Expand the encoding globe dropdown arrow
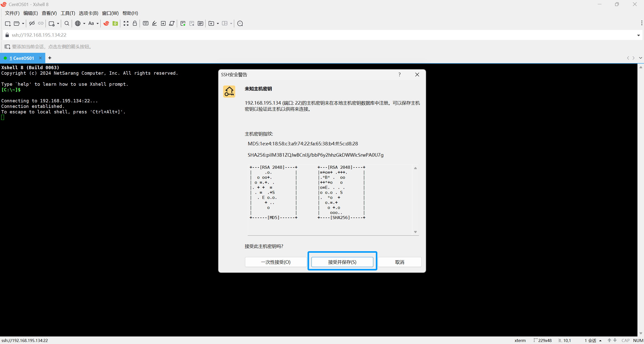Viewport: 644px width, 344px height. pyautogui.click(x=84, y=23)
